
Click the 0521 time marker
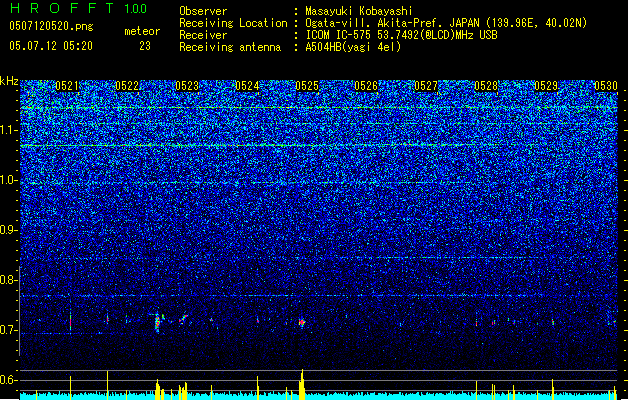click(x=67, y=86)
